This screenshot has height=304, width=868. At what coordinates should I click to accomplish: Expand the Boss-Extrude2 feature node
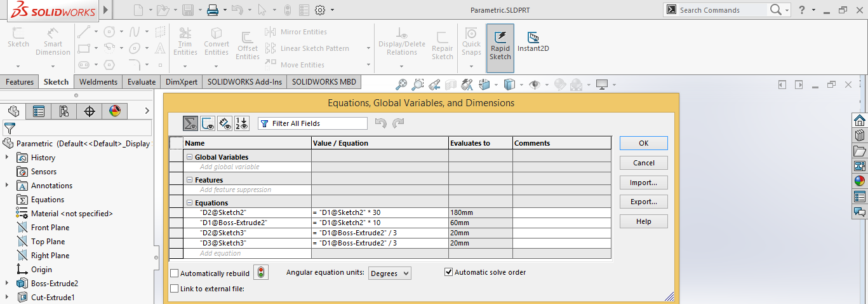[x=7, y=284]
